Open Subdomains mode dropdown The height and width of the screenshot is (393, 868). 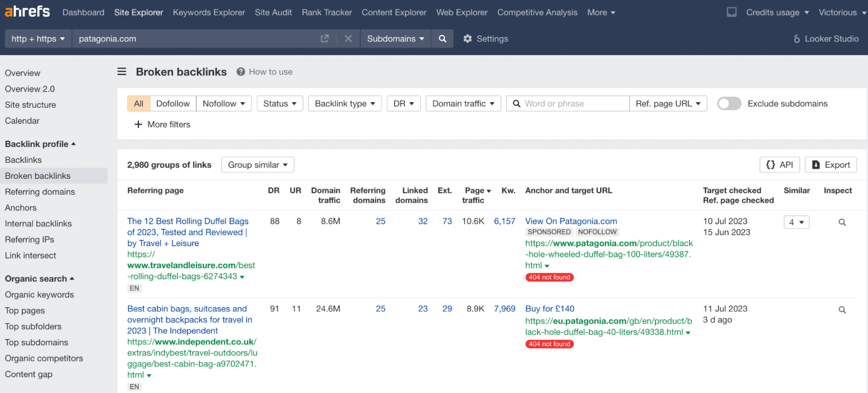point(395,39)
